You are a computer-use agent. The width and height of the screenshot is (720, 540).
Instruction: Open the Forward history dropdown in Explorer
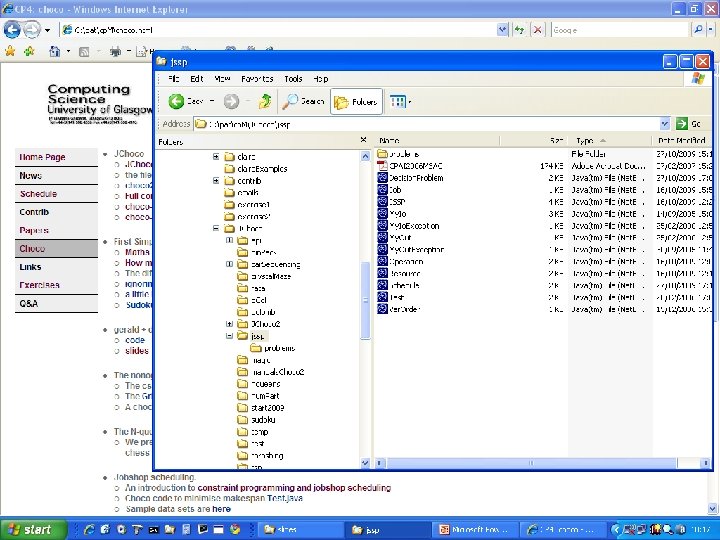point(248,101)
